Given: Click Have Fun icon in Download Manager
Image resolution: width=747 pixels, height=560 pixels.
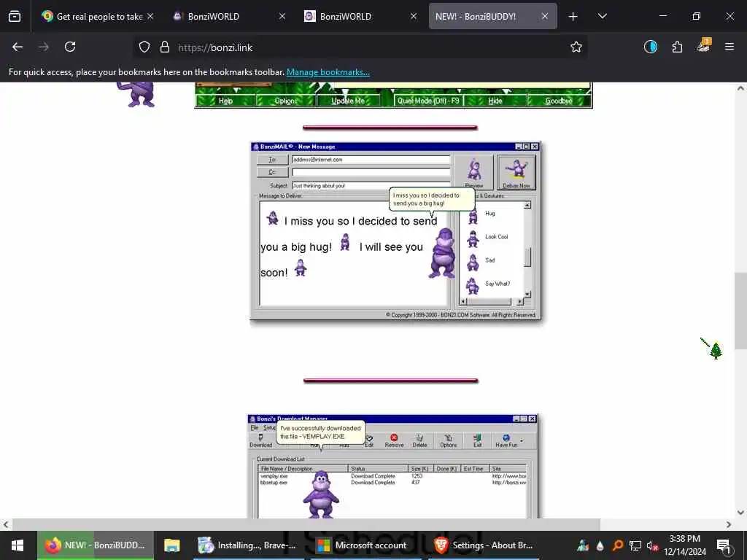Looking at the screenshot, I should pos(506,440).
